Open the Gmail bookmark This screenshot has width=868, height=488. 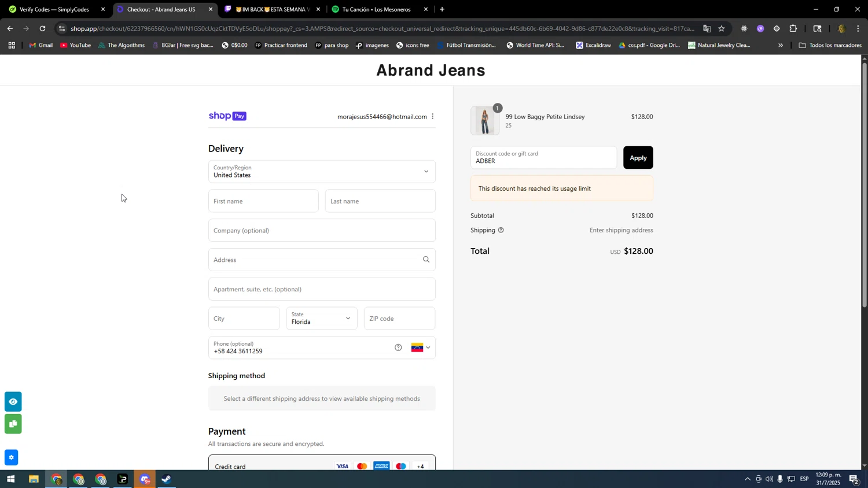(41, 45)
